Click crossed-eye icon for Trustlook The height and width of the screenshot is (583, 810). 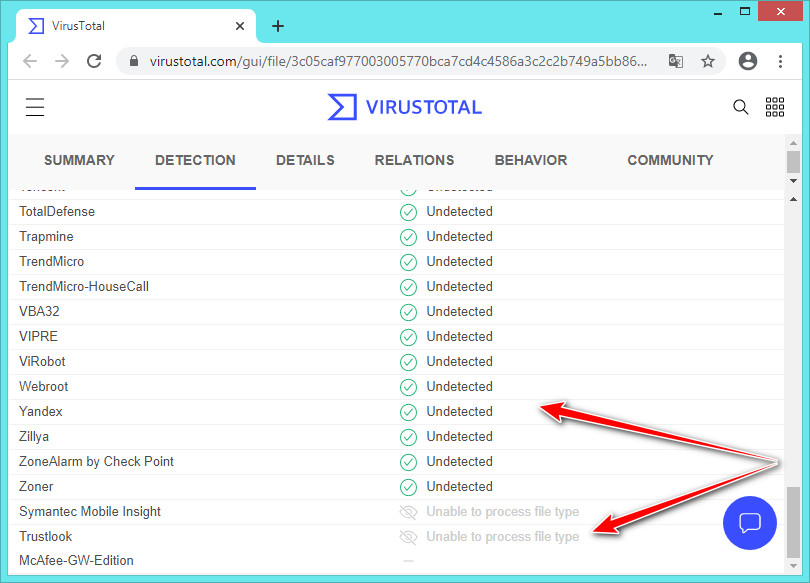click(408, 537)
